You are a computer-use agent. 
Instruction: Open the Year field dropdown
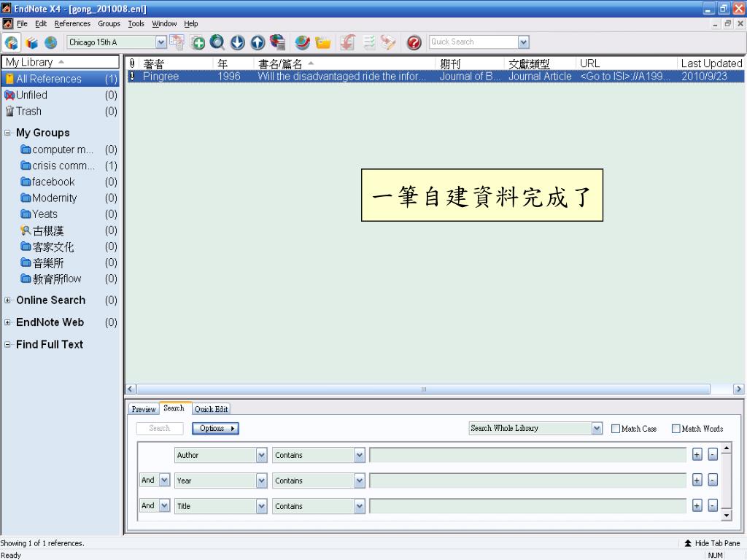(x=262, y=481)
